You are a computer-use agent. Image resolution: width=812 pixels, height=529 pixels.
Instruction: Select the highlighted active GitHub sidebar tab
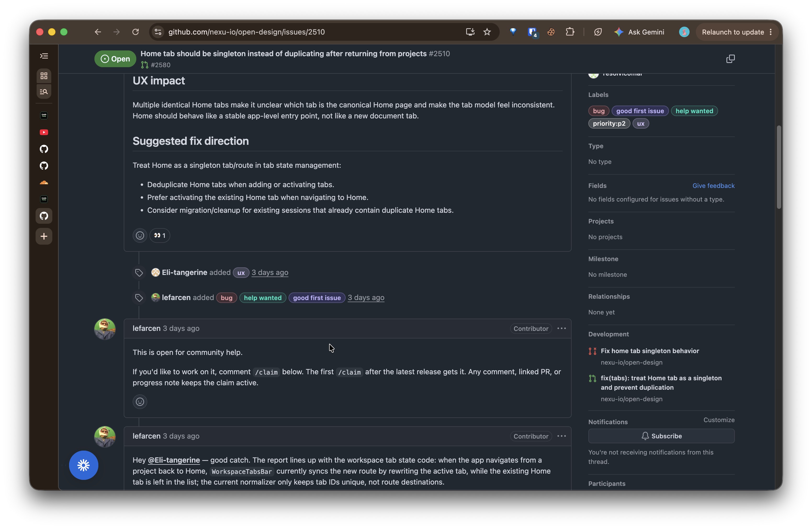point(44,216)
